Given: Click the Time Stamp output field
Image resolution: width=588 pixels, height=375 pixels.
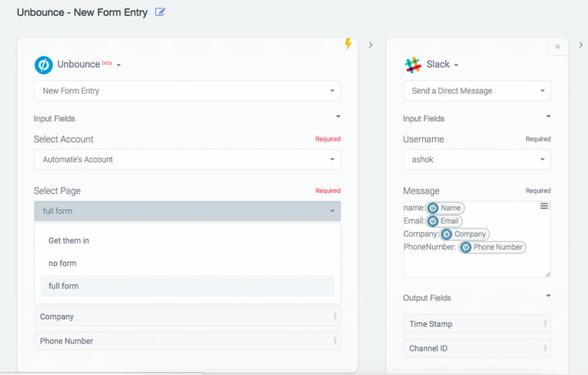Looking at the screenshot, I should (477, 324).
